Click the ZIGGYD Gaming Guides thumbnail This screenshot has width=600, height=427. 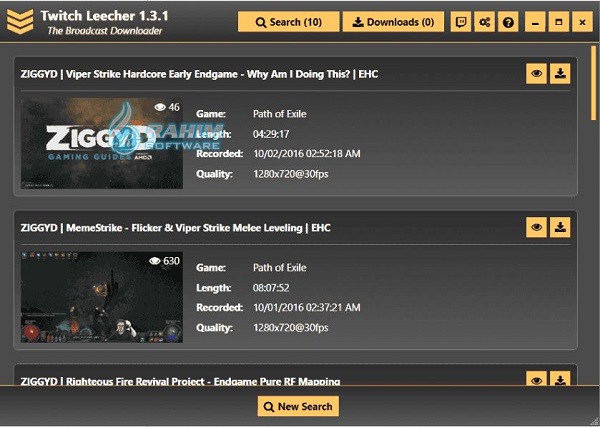[x=102, y=143]
